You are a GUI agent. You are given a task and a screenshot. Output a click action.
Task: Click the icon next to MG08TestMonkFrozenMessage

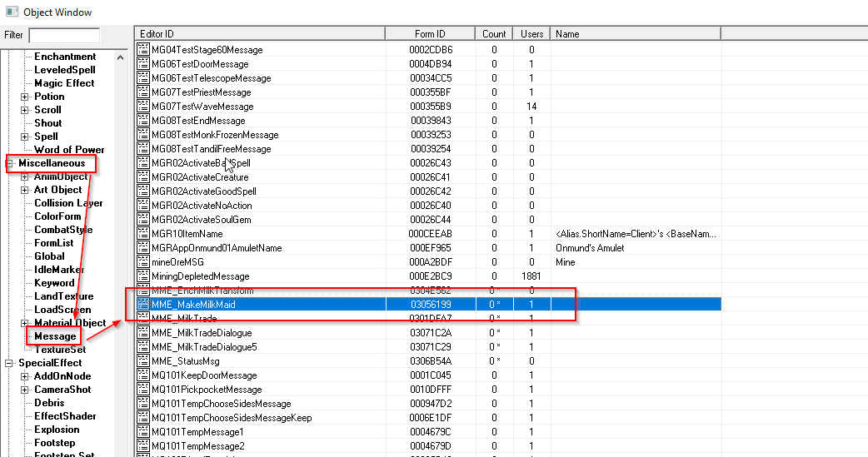(x=143, y=135)
